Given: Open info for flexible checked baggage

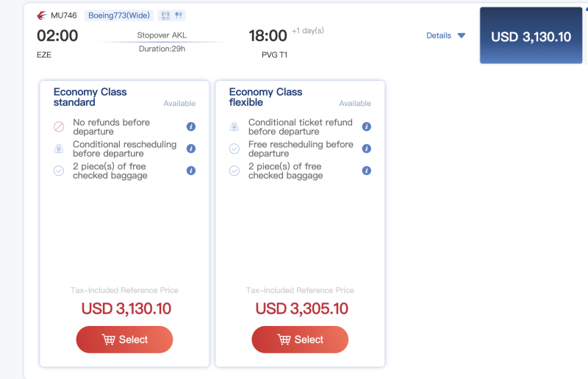Looking at the screenshot, I should pyautogui.click(x=367, y=171).
